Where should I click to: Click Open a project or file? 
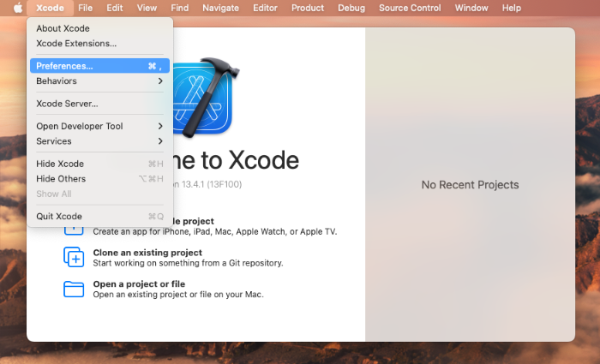pyautogui.click(x=139, y=283)
